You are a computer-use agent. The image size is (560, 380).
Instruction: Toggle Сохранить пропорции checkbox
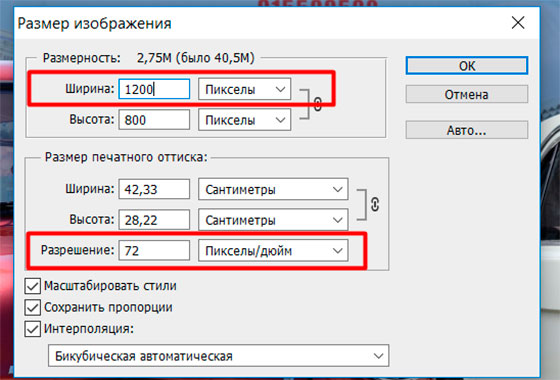pos(32,307)
